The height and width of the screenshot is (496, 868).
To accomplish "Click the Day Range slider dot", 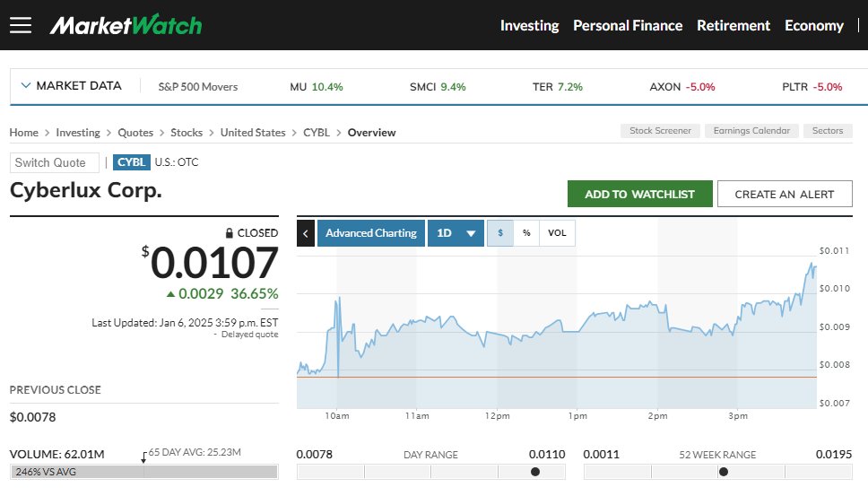I will [534, 472].
